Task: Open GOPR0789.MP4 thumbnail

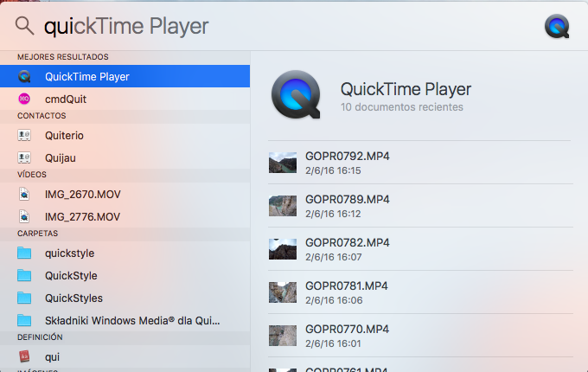Action: (x=283, y=206)
